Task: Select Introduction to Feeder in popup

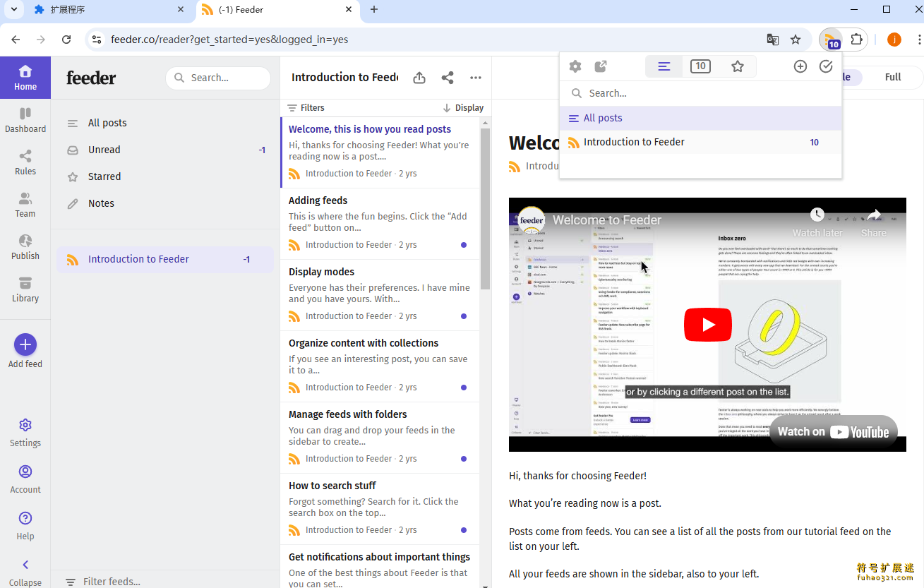Action: click(x=700, y=142)
